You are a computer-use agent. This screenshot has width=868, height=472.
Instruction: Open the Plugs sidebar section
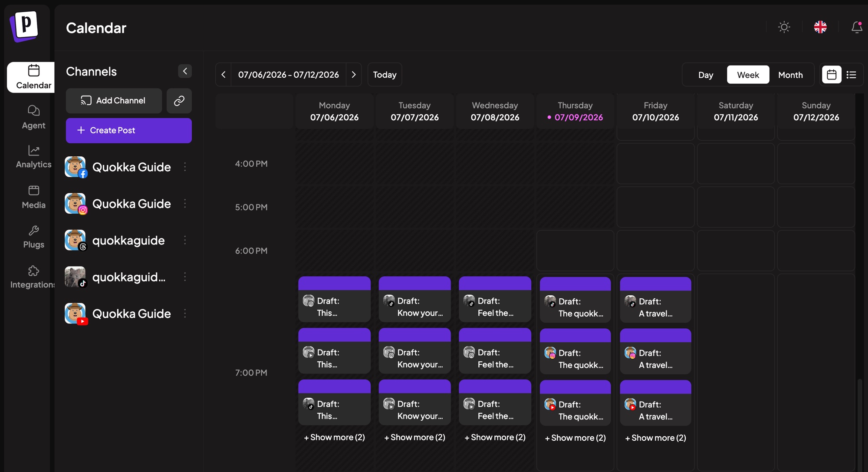point(33,237)
